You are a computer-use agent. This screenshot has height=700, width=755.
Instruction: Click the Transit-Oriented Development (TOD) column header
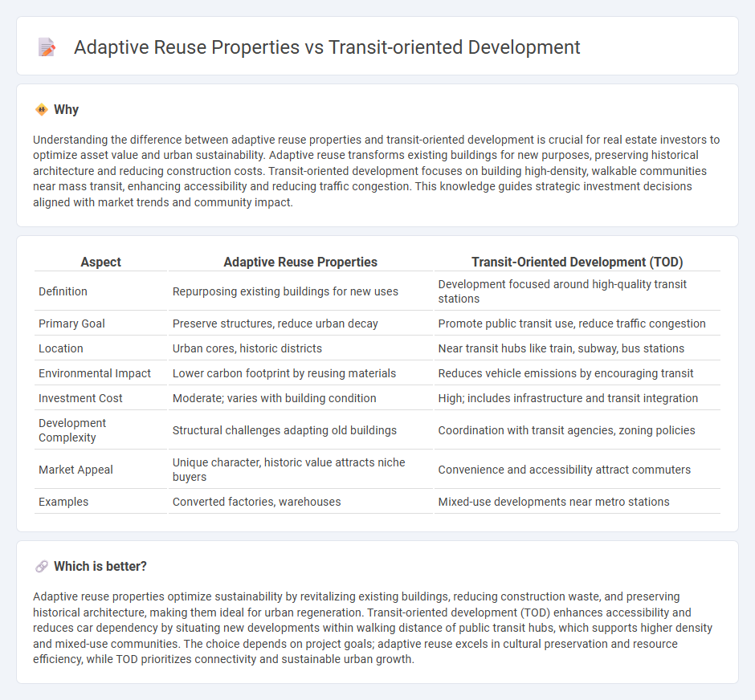pyautogui.click(x=577, y=262)
